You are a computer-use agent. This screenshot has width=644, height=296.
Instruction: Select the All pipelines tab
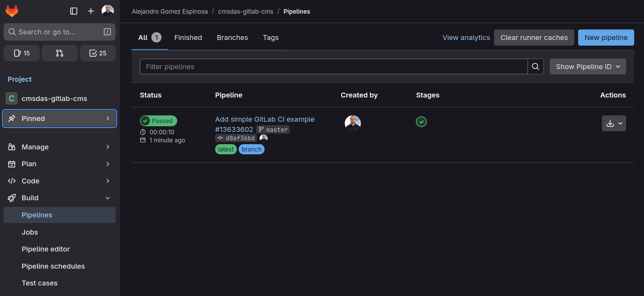point(150,38)
